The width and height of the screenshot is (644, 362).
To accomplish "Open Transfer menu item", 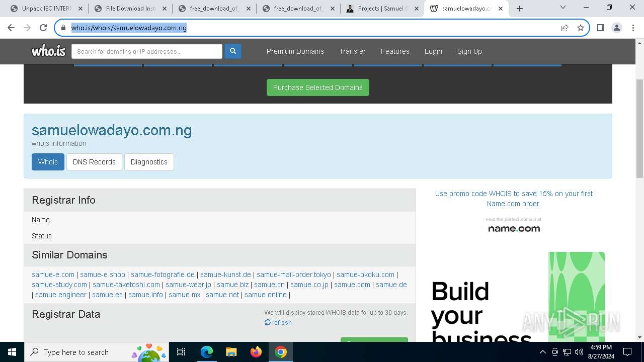I will (352, 51).
